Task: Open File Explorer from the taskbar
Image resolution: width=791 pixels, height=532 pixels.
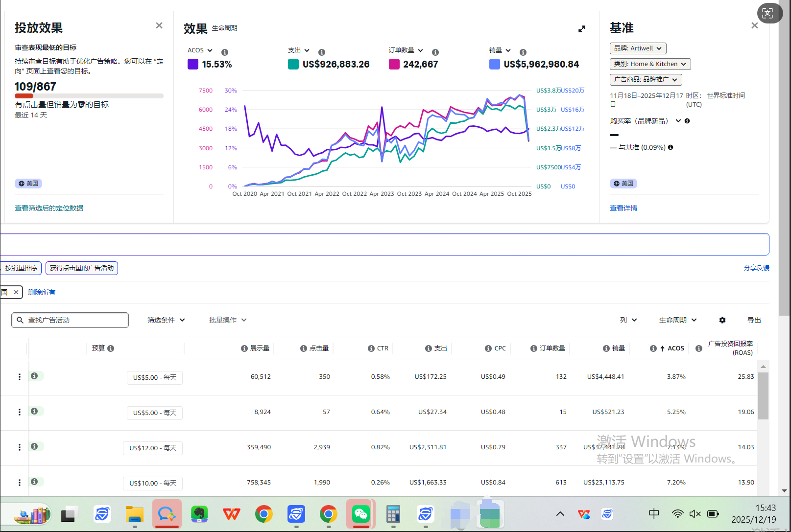Action: [135, 514]
